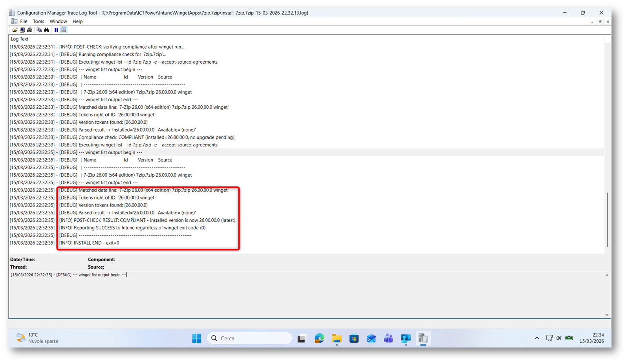The width and height of the screenshot is (628, 364).
Task: Select the 22:32:33 'Executing: winget list' row
Action: [x=307, y=145]
